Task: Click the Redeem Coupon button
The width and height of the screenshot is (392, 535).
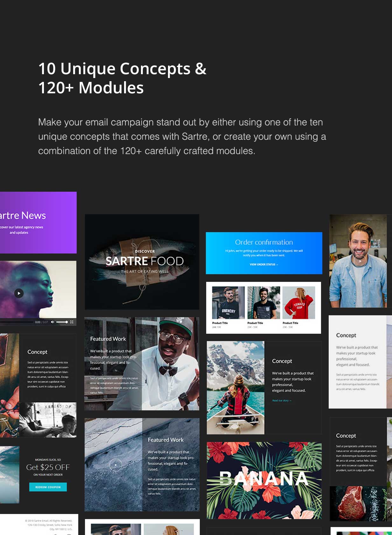Action: click(x=48, y=487)
